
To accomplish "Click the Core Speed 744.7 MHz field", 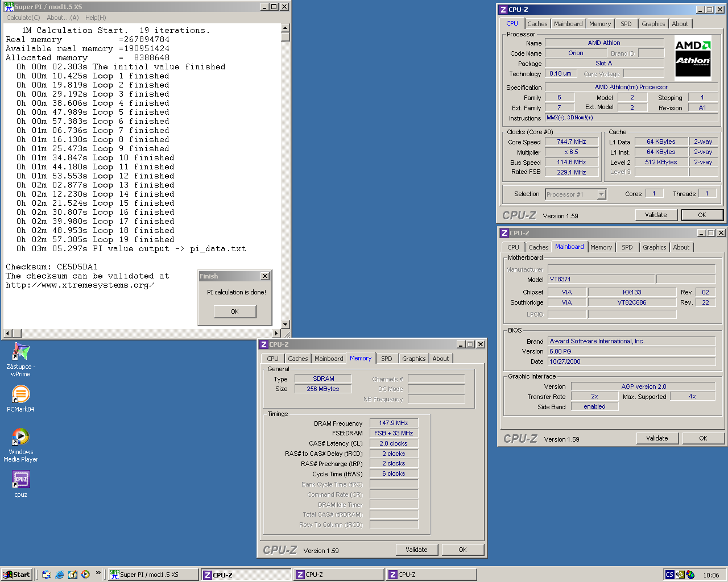I will (572, 142).
